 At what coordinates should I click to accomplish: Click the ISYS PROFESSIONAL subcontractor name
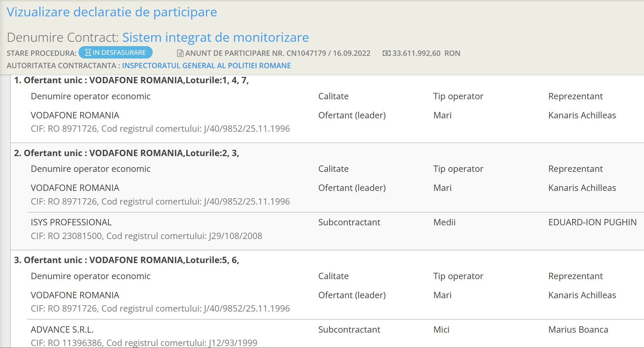(x=71, y=222)
